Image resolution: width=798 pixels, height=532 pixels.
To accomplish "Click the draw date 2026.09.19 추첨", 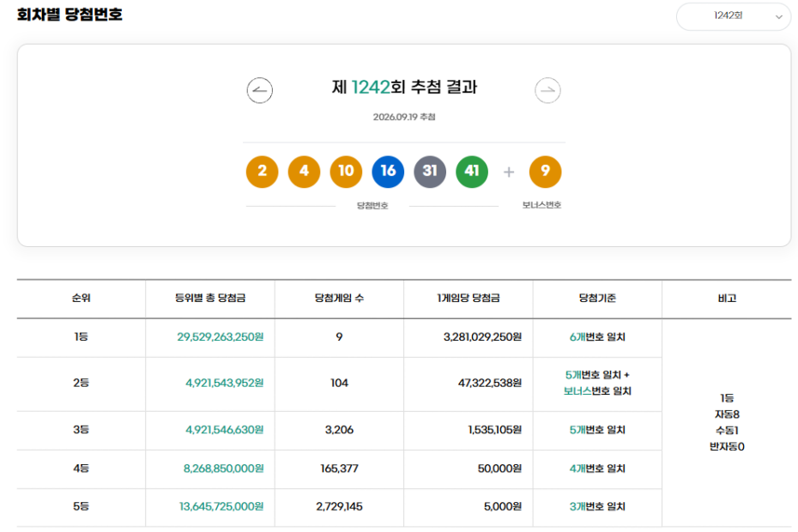I will click(404, 117).
